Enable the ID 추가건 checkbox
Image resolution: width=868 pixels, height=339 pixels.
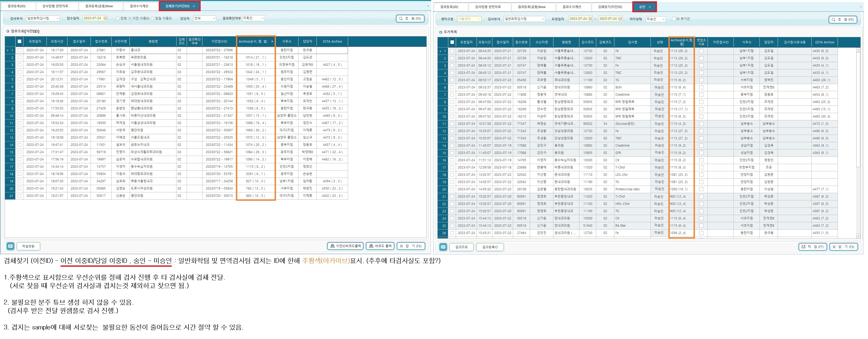(x=674, y=19)
